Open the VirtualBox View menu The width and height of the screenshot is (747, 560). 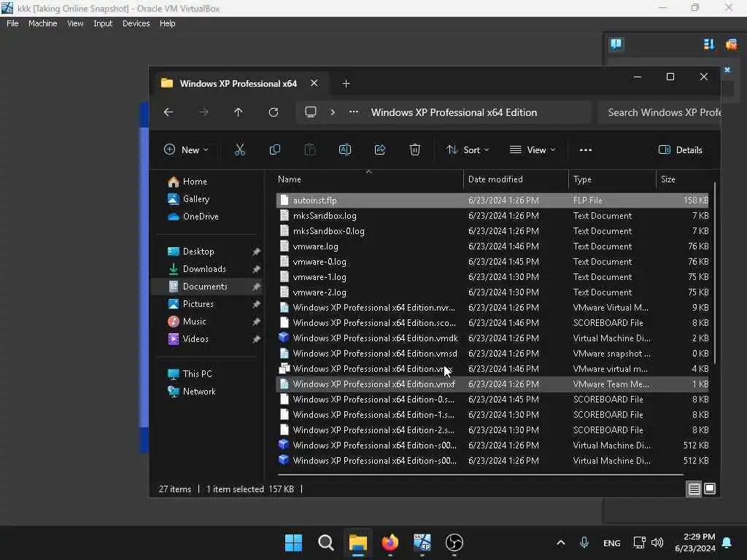pyautogui.click(x=75, y=23)
